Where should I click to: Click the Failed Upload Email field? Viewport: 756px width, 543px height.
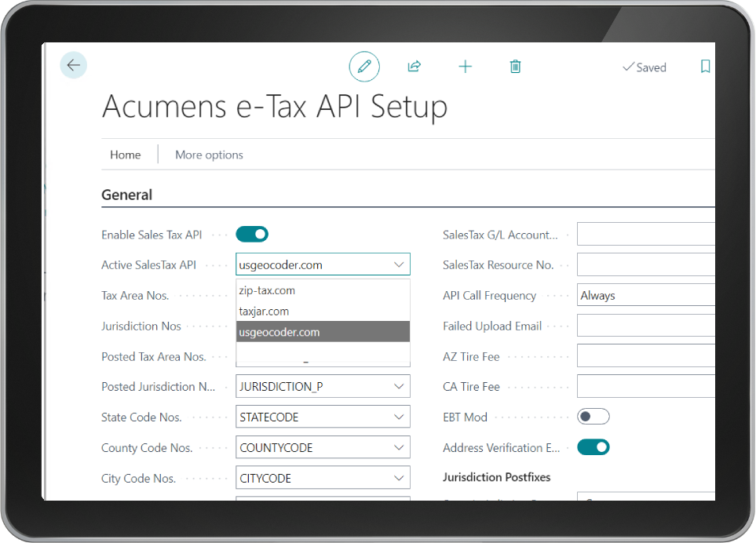pos(646,326)
